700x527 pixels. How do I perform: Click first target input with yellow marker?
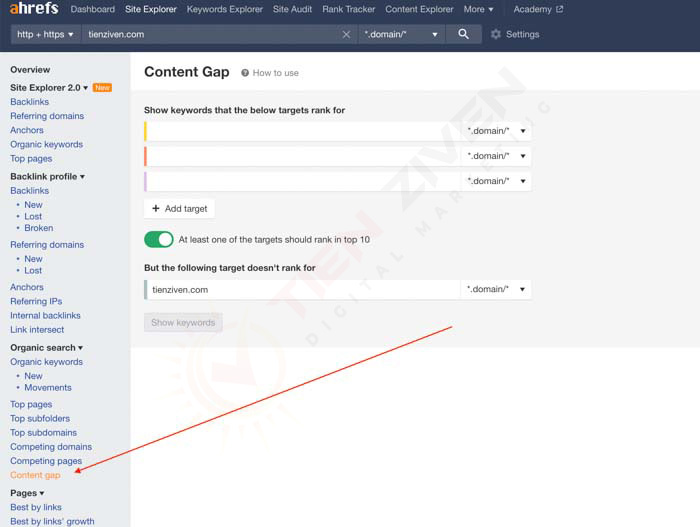tap(304, 131)
